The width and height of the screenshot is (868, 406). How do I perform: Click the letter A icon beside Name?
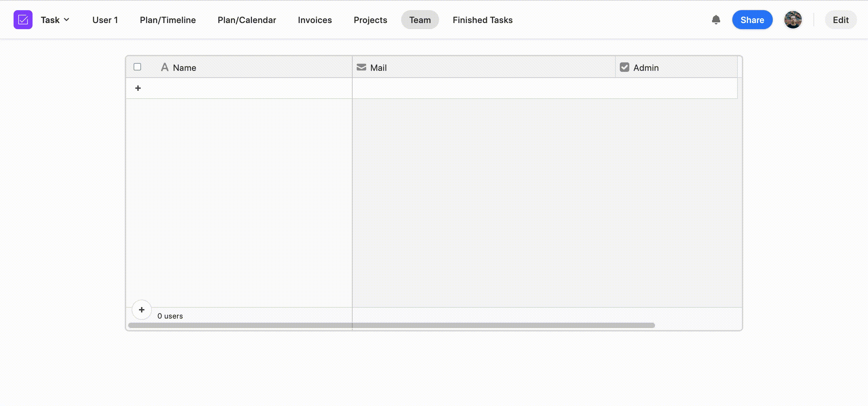[x=165, y=67]
